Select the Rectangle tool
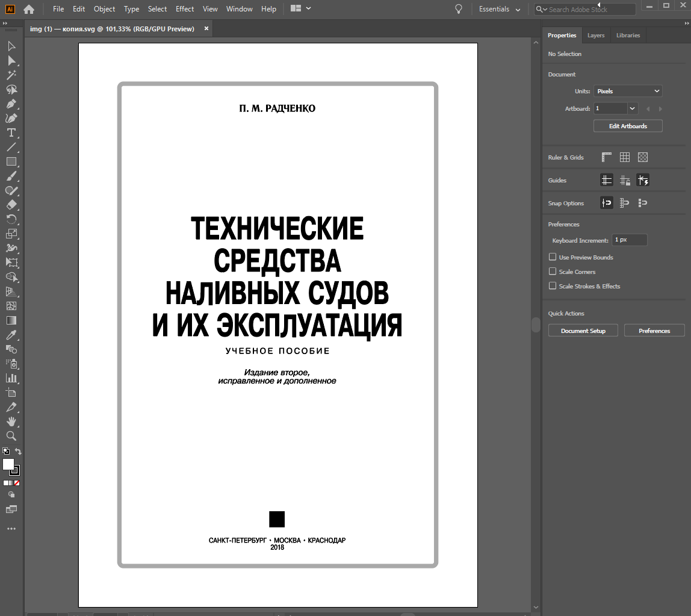Screen dimensions: 691x616 click(x=11, y=161)
